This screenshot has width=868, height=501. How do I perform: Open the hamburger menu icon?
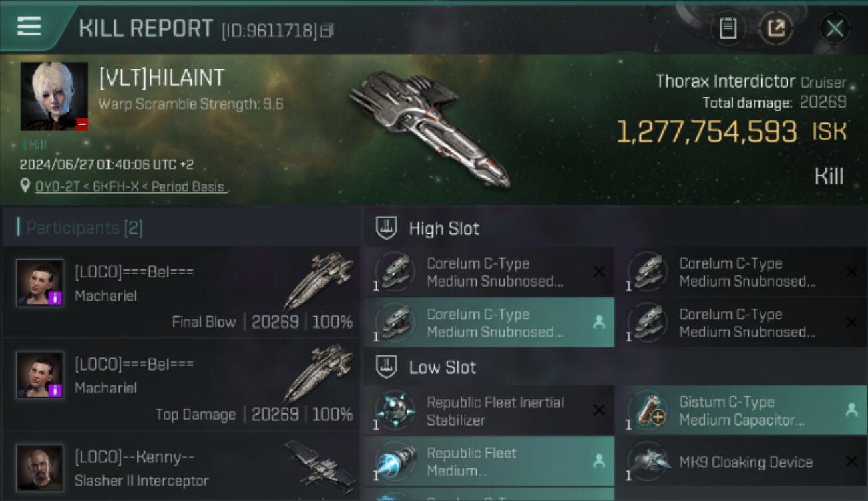29,27
